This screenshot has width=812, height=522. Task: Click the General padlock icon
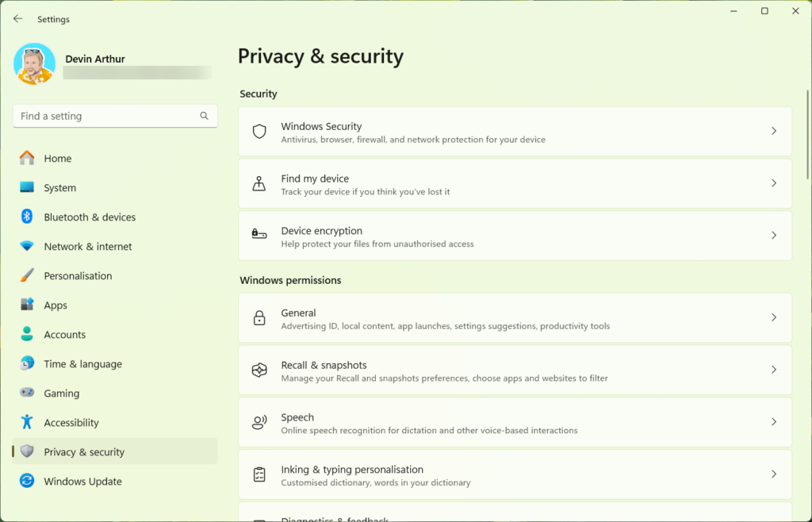[x=259, y=318]
